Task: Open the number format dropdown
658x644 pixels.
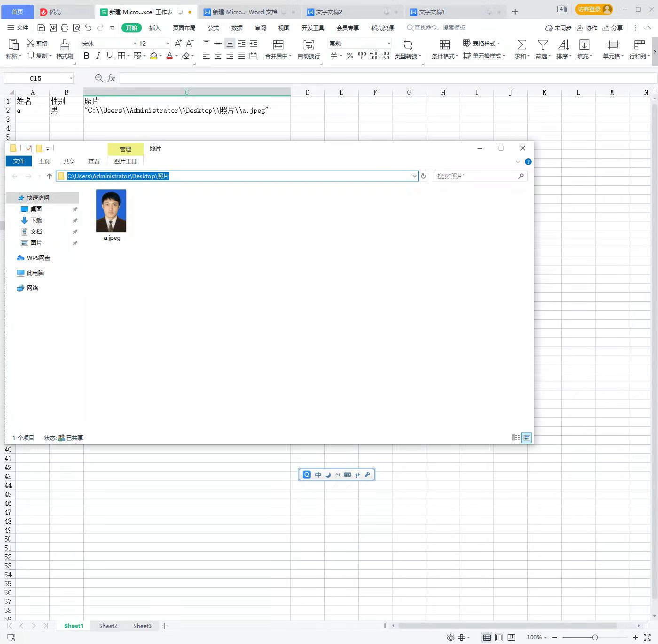Action: [x=389, y=43]
